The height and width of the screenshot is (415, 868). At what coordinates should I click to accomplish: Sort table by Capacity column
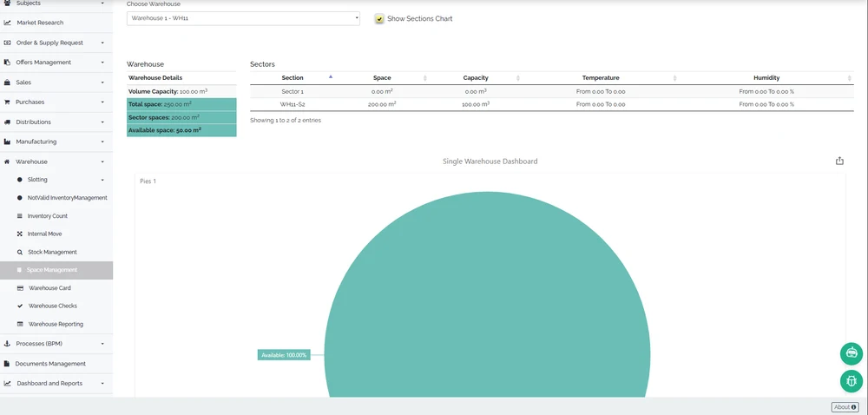pyautogui.click(x=476, y=78)
